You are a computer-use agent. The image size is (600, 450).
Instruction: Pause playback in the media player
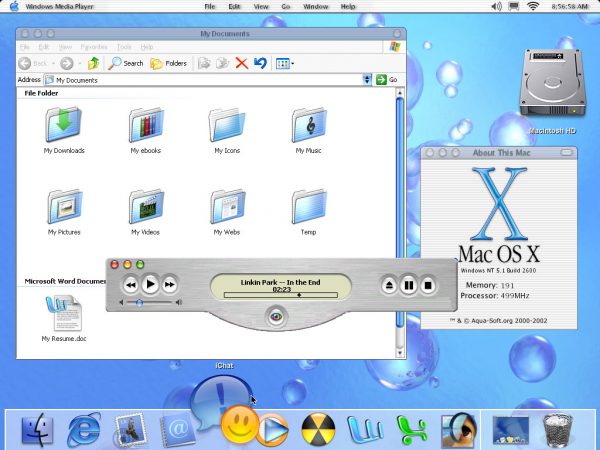pyautogui.click(x=408, y=285)
